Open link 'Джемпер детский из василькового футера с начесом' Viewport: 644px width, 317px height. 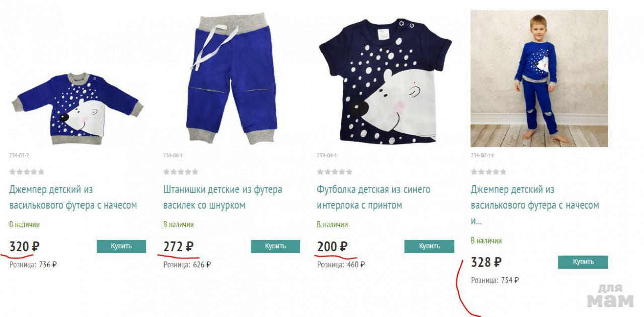point(73,197)
